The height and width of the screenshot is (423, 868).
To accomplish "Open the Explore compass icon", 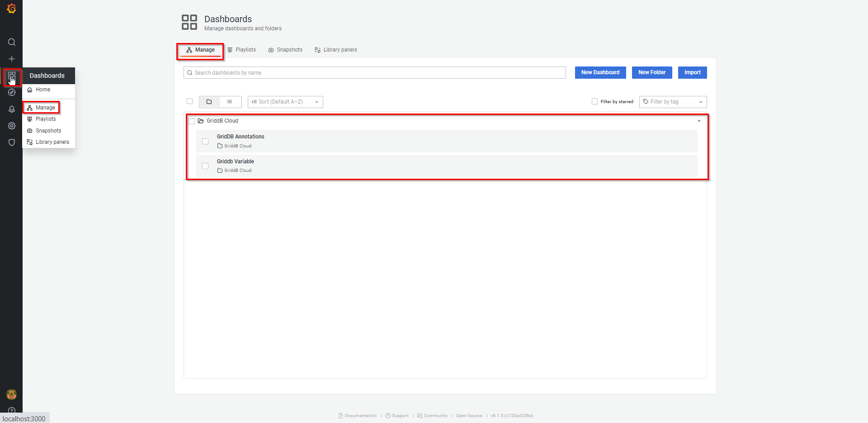I will pyautogui.click(x=12, y=92).
